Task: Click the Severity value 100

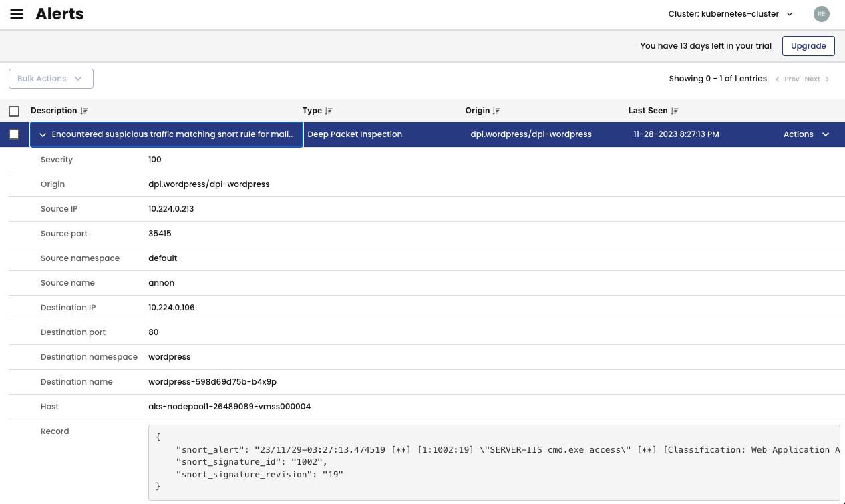Action: coord(155,160)
